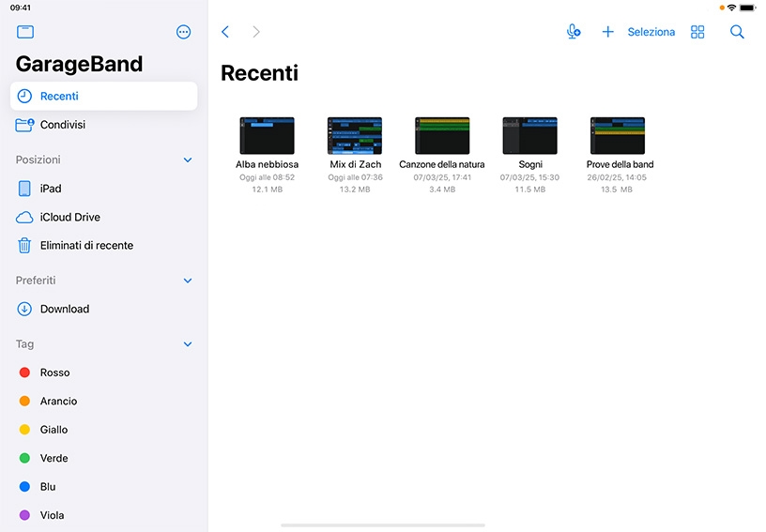Collapse the Preferiti section
Image resolution: width=766 pixels, height=532 pixels.
(188, 281)
